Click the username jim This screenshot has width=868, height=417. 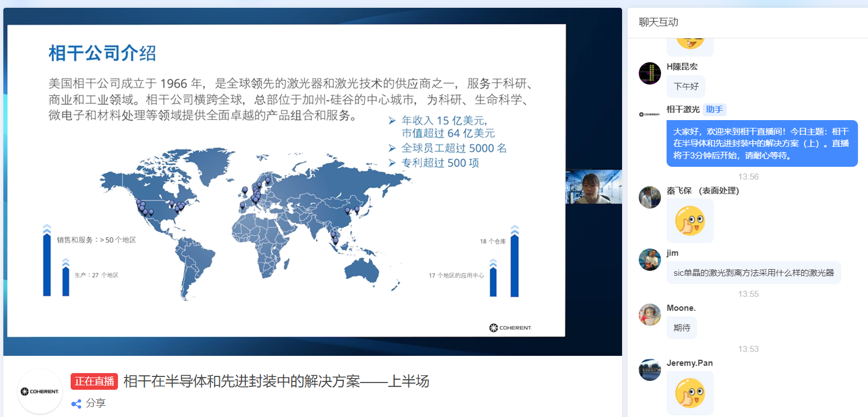672,253
